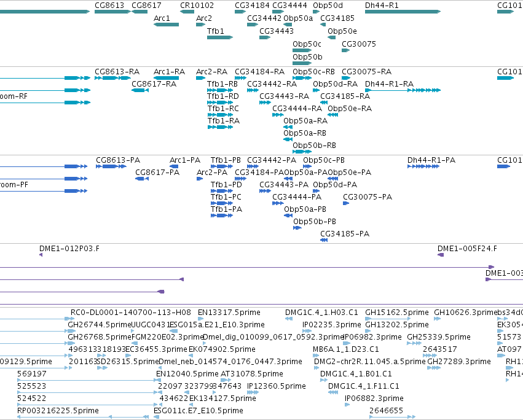Select transcript Obp50a-RB
The height and width of the screenshot is (420, 523).
(305, 133)
